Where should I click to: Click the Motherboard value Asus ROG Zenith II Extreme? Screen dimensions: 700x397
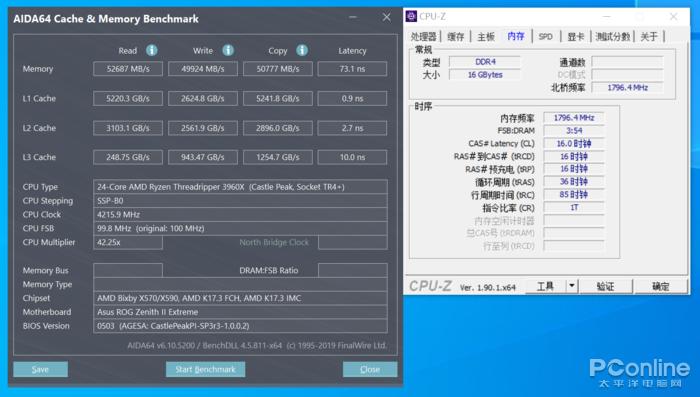[x=240, y=312]
